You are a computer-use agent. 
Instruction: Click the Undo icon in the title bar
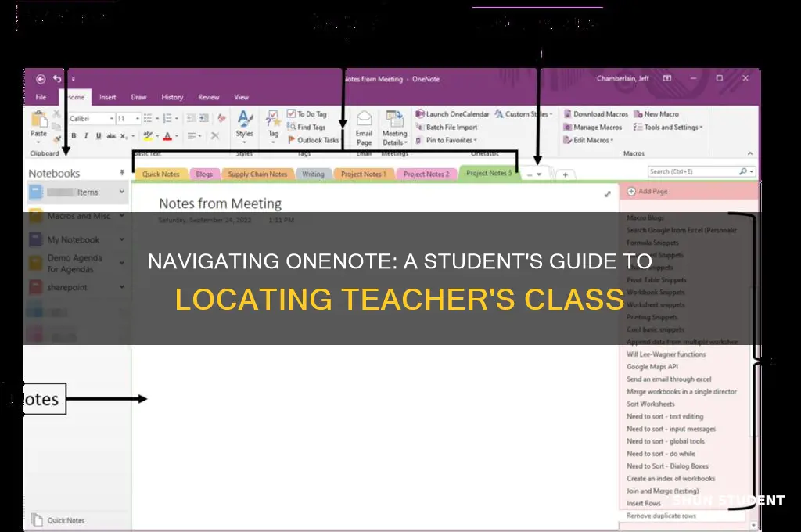point(57,79)
